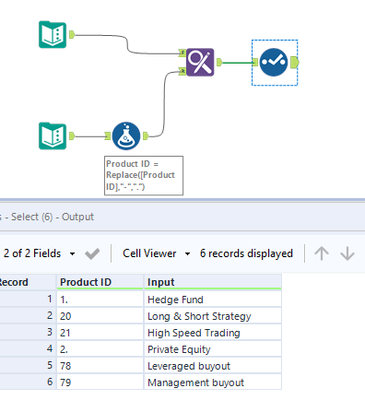The width and height of the screenshot is (365, 400).
Task: Click the Formula tool annotation box
Action: click(x=144, y=175)
